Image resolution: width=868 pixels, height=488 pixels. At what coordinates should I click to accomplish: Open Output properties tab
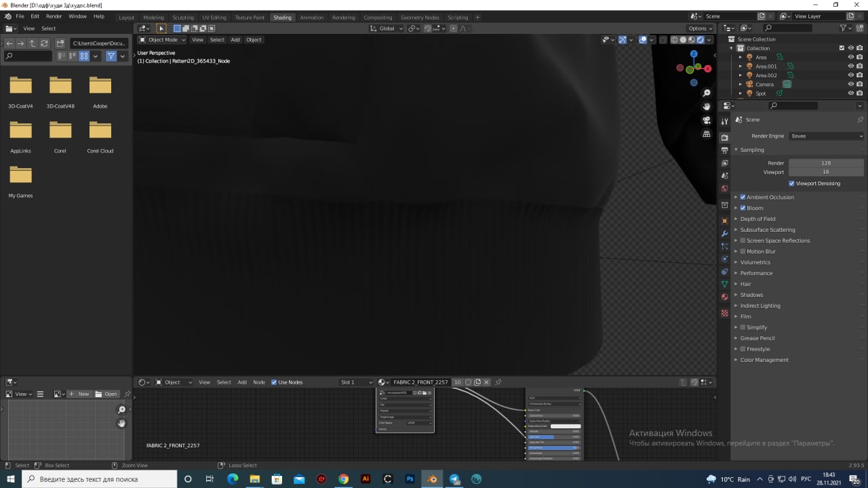724,150
